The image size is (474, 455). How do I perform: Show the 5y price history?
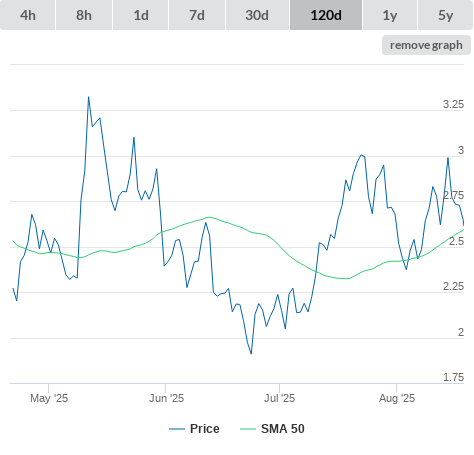(445, 15)
